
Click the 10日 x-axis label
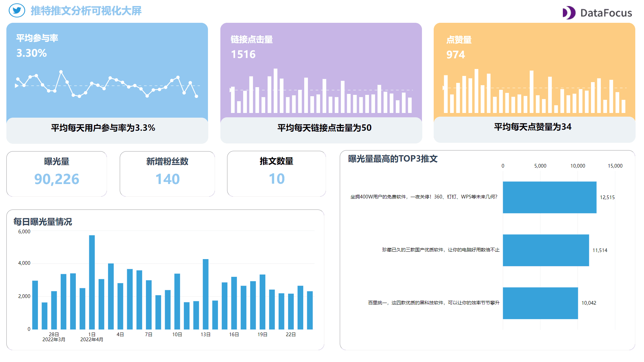coord(177,335)
